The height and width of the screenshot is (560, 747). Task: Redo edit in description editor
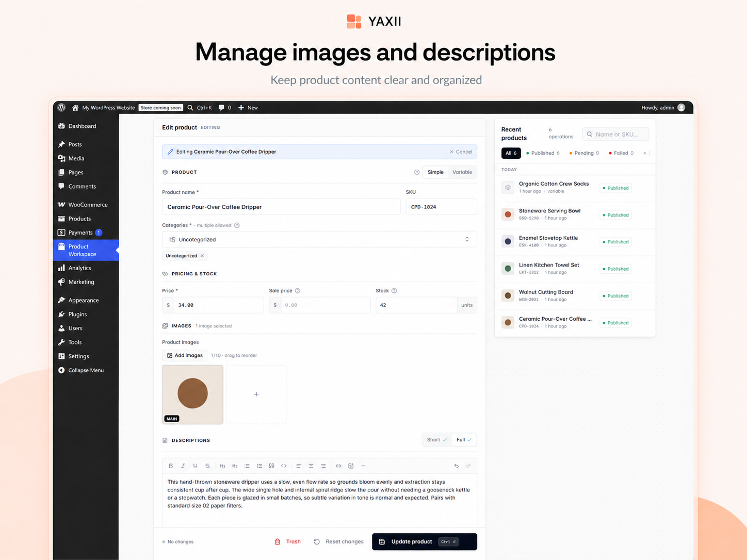pyautogui.click(x=468, y=466)
